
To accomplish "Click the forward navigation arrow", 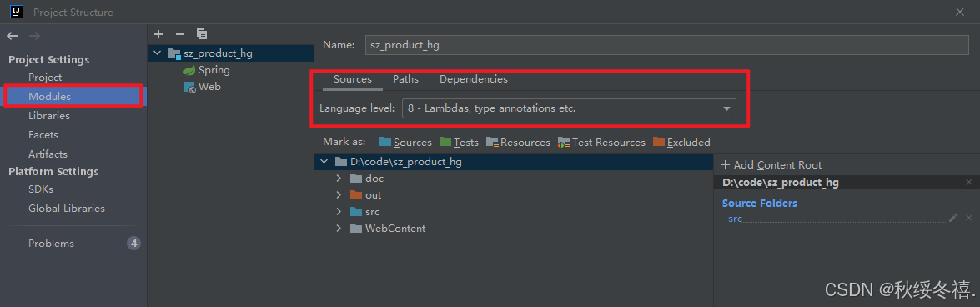I will [x=34, y=36].
